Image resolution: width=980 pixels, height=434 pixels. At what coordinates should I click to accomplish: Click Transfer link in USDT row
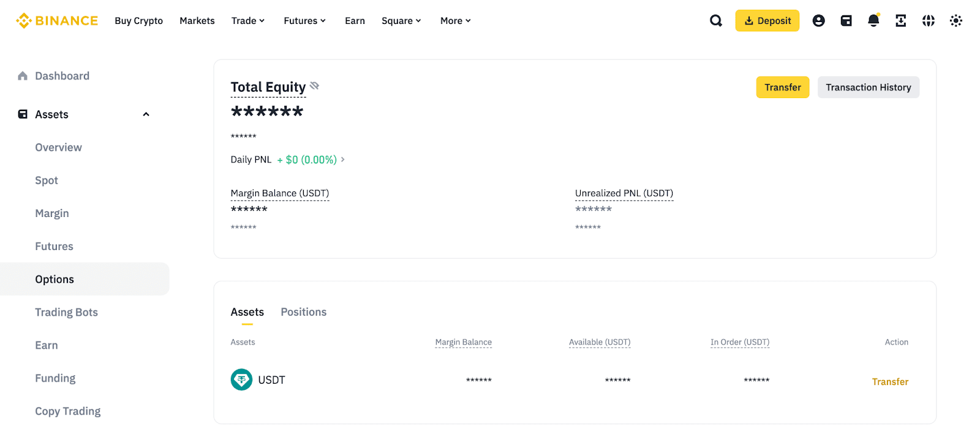(890, 381)
